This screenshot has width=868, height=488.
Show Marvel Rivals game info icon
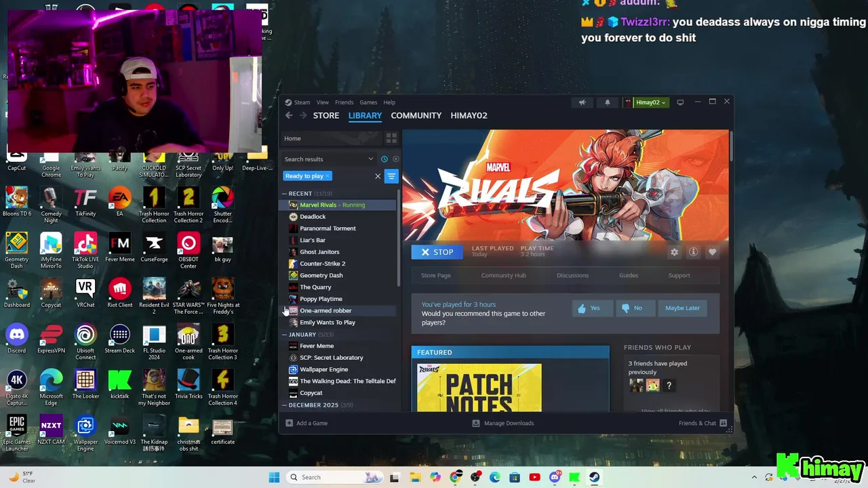point(693,252)
